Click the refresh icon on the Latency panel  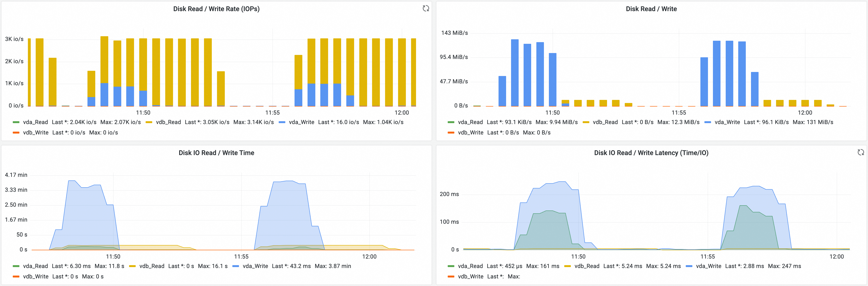pyautogui.click(x=861, y=152)
